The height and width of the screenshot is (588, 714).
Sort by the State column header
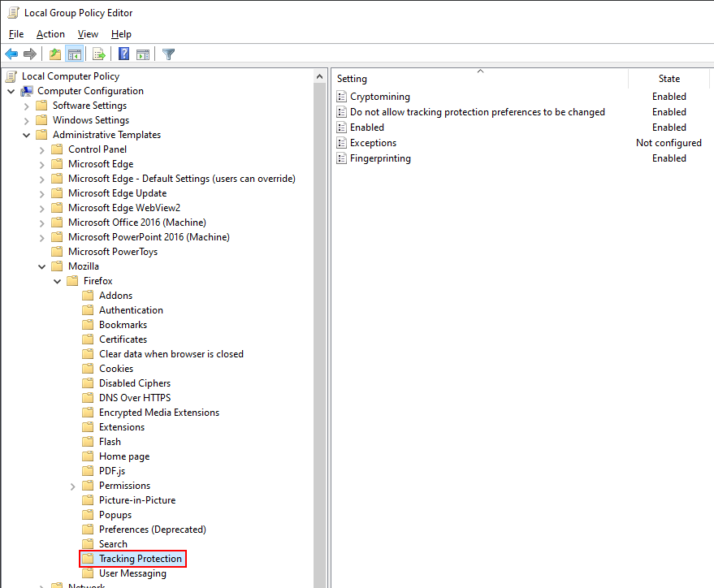[669, 79]
